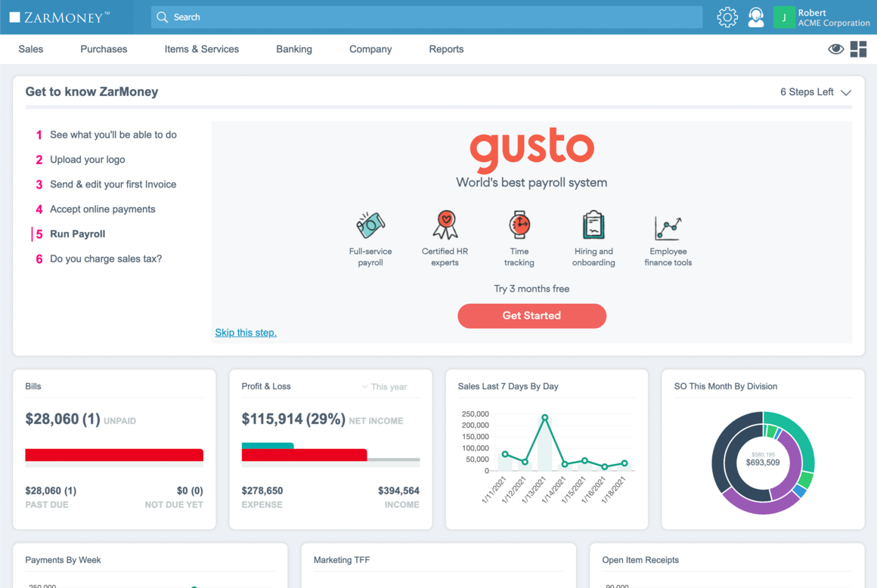877x588 pixels.
Task: Click the Skip this step link
Action: click(x=246, y=333)
